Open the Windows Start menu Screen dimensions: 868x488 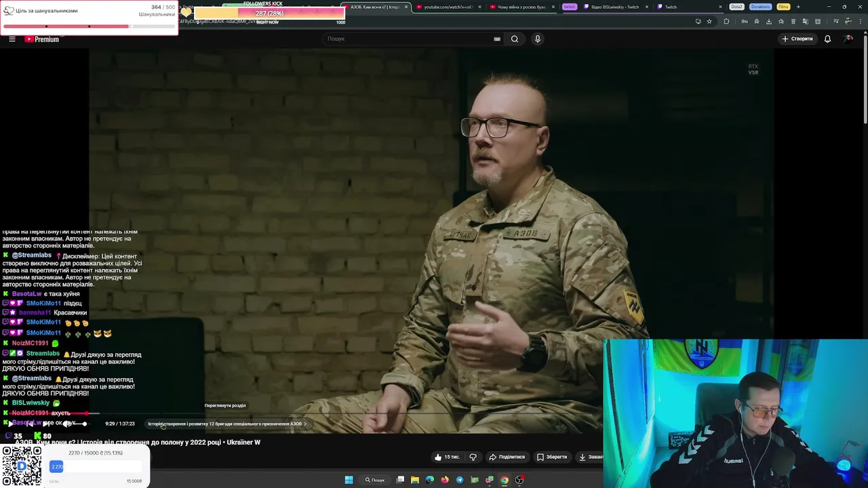[349, 480]
